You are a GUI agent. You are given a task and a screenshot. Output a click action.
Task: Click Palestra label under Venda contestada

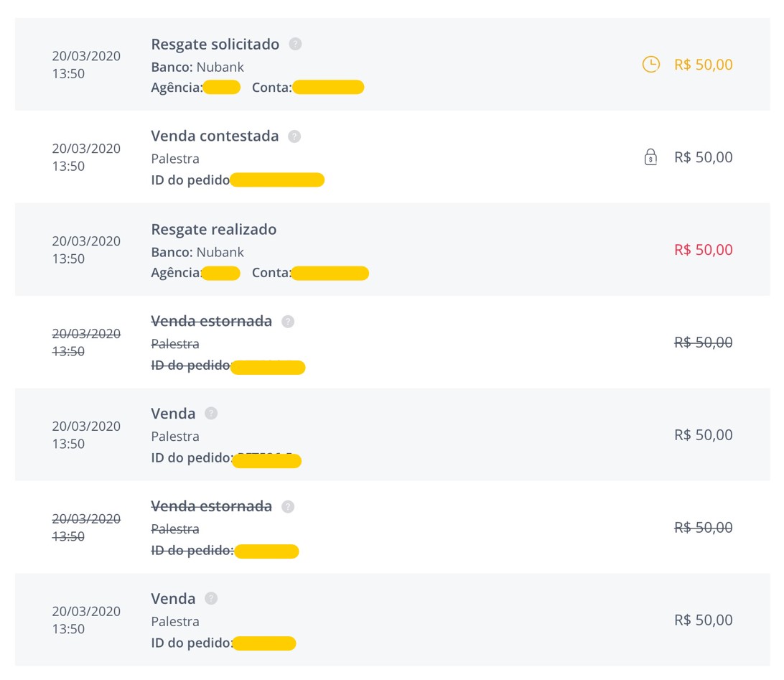coord(175,159)
